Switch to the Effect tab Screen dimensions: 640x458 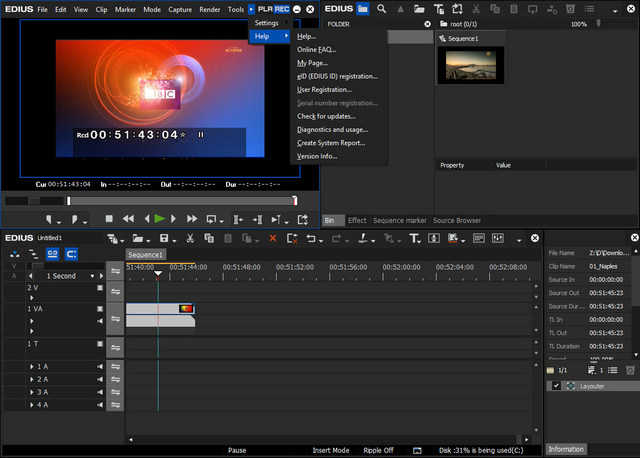point(357,220)
